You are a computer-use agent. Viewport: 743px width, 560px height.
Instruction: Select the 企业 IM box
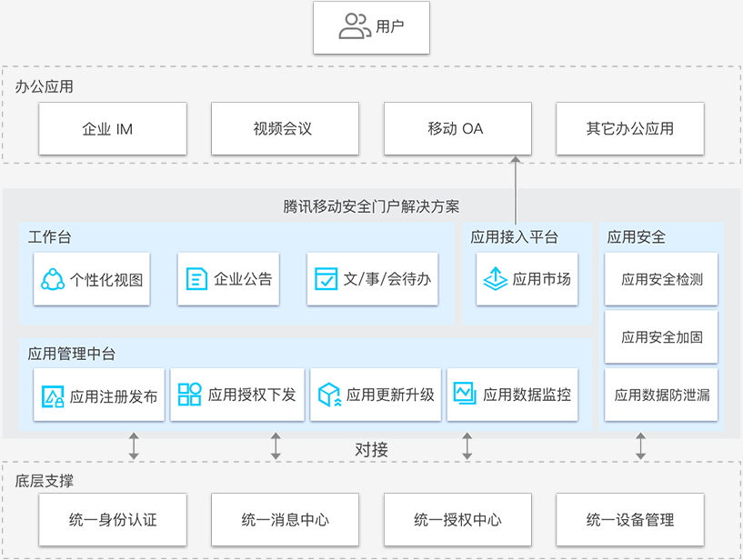(x=113, y=129)
